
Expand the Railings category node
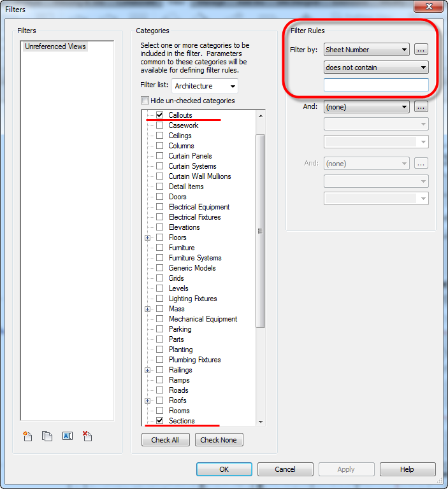(x=148, y=370)
